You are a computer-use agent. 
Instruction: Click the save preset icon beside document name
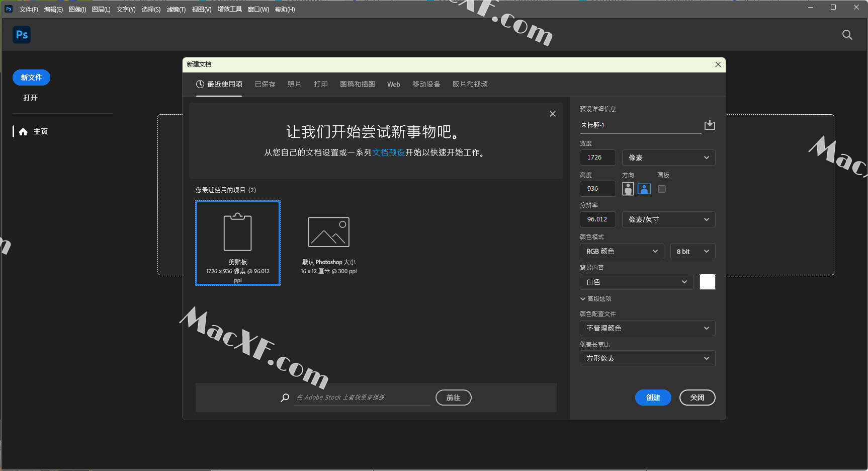[710, 125]
